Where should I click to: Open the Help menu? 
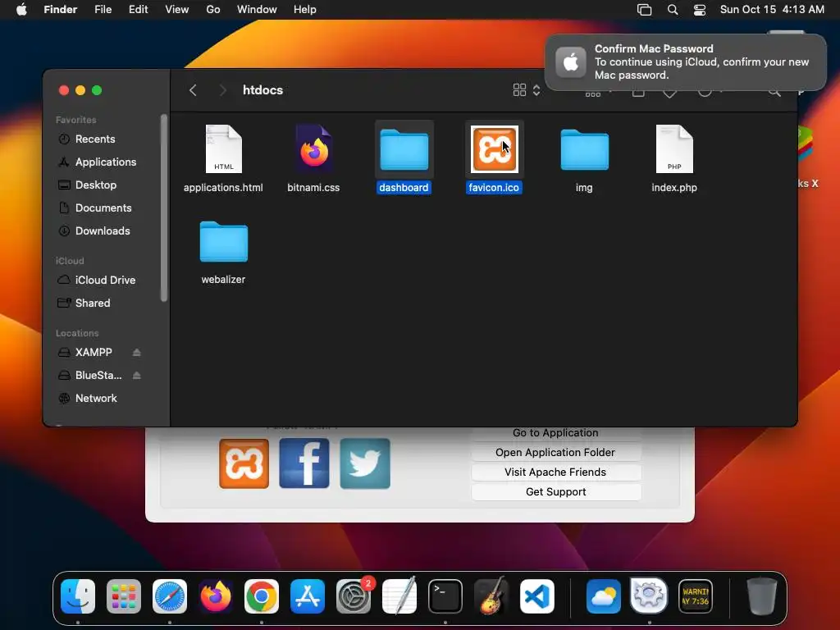tap(305, 10)
